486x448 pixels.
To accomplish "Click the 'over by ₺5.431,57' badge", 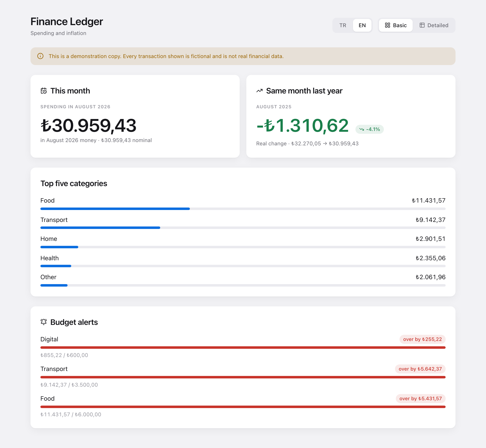I will 421,399.
